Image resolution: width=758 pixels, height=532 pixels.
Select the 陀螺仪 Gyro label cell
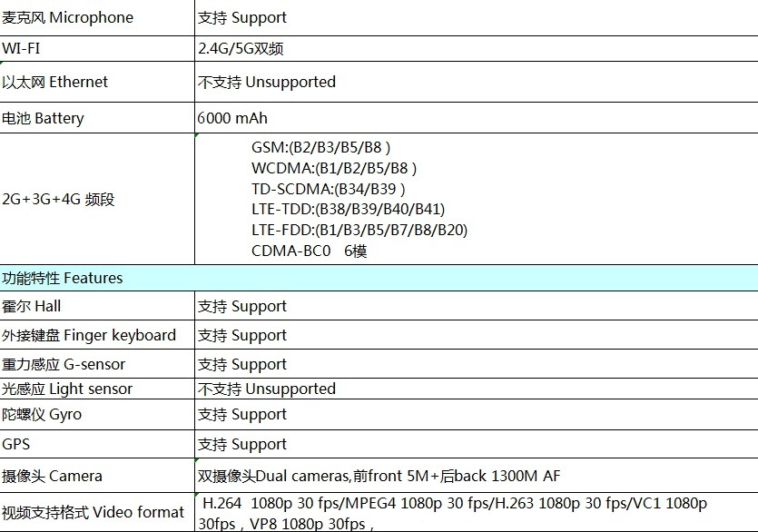[42, 414]
